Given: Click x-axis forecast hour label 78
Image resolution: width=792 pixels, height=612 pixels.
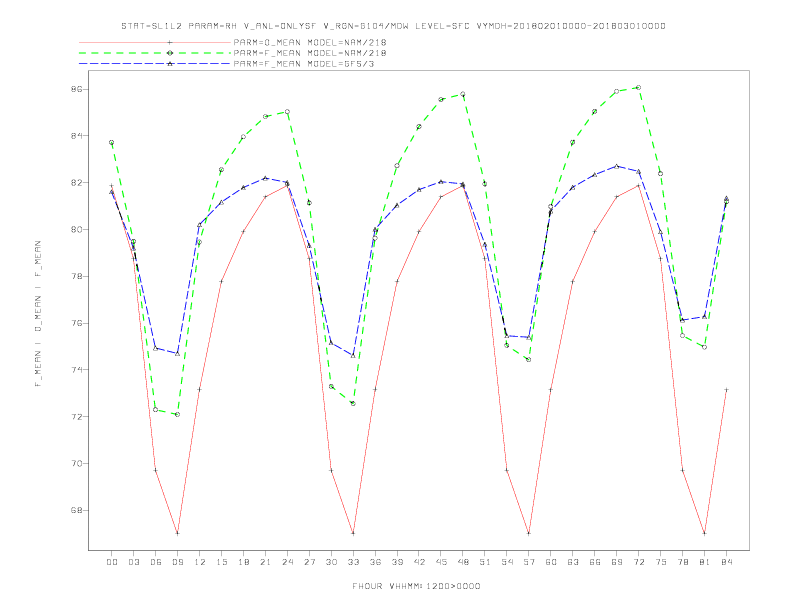Looking at the screenshot, I should coord(683,562).
